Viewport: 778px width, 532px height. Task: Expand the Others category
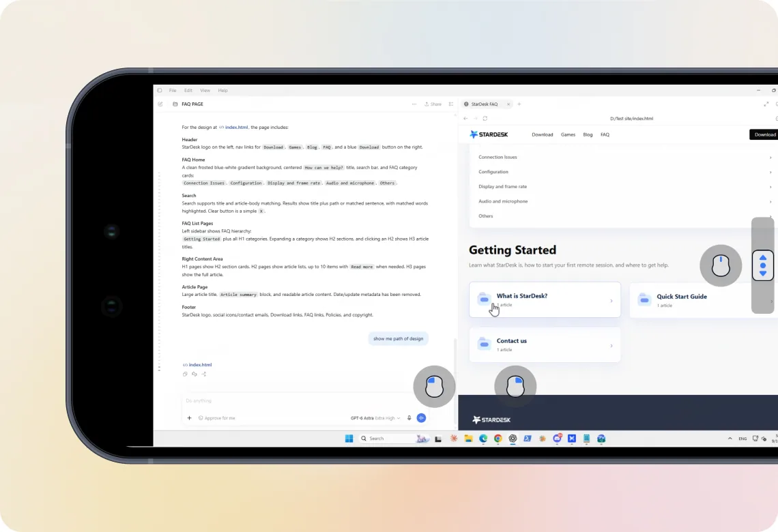pos(624,216)
